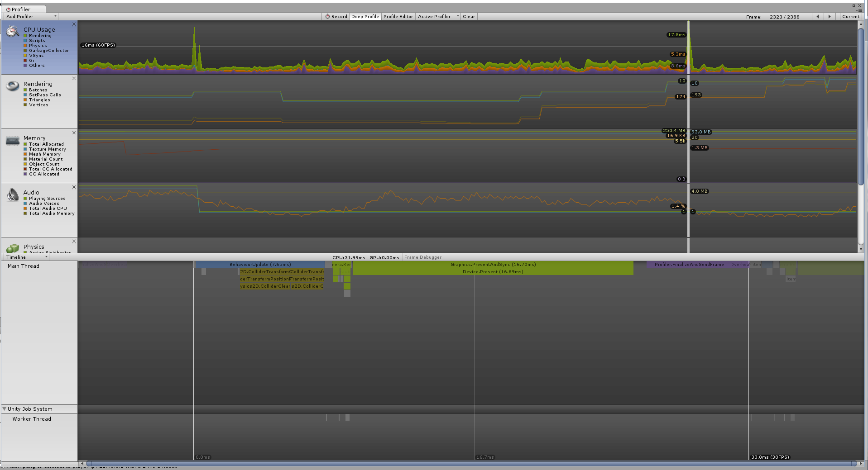Jump to the Current frame
Viewport: 868px width, 470px height.
(x=851, y=16)
